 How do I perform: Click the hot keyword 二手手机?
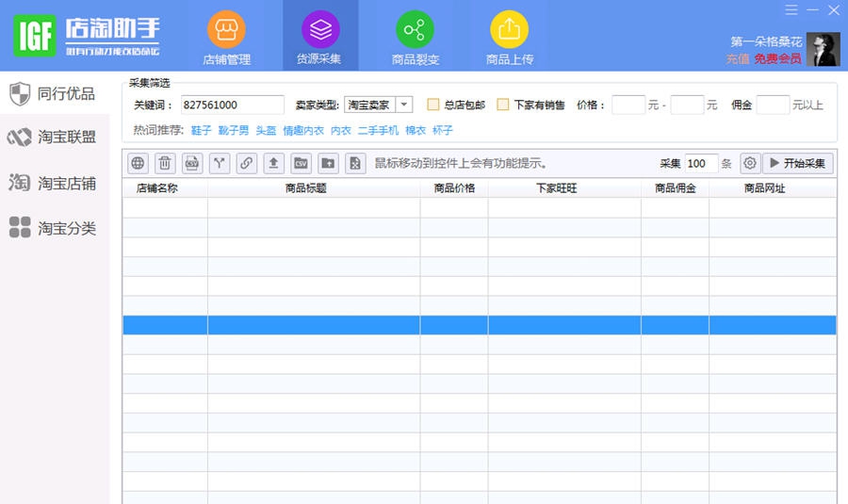pyautogui.click(x=378, y=130)
